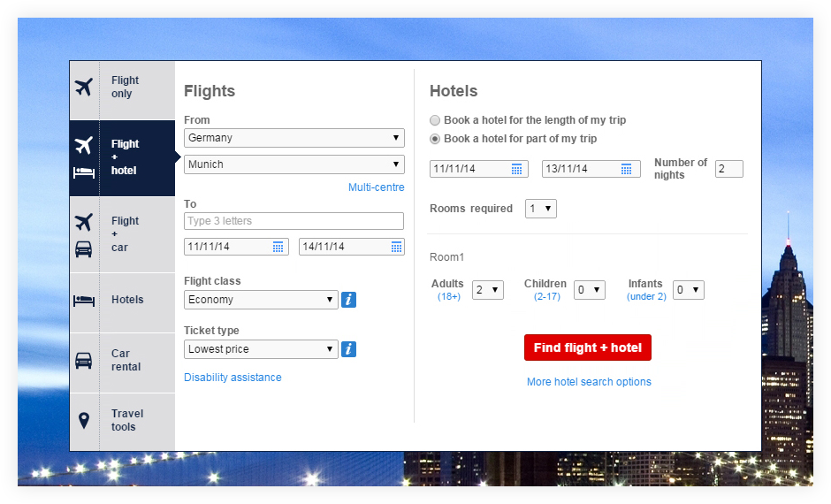Click the car icon in Flight + car tab
Viewport: 831px width, 504px height.
pos(84,249)
